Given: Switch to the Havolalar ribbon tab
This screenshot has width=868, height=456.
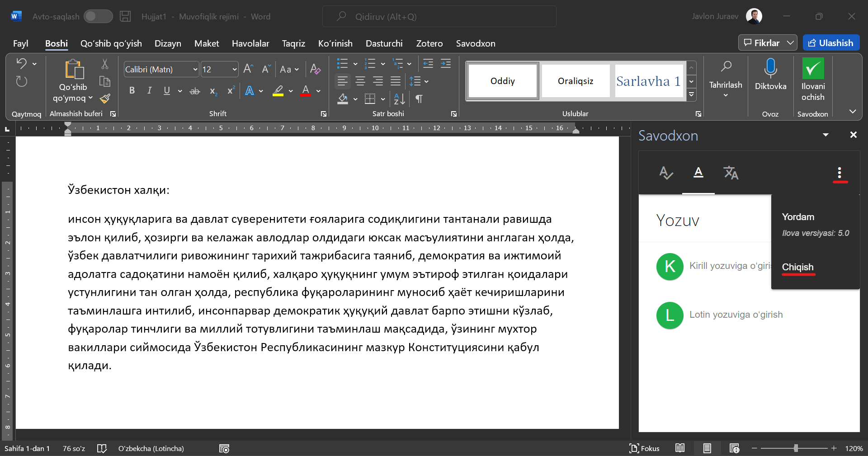Looking at the screenshot, I should 250,43.
